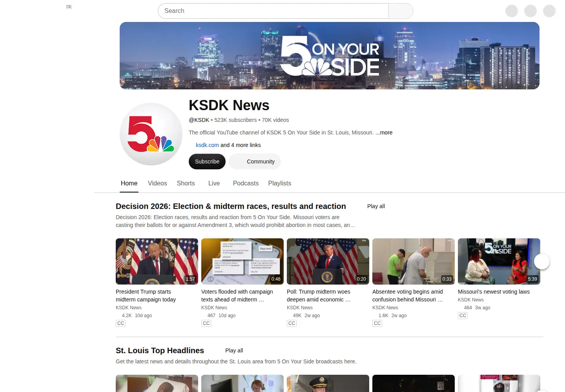
Task: Play all Decision 2026 videos
Action: point(376,206)
